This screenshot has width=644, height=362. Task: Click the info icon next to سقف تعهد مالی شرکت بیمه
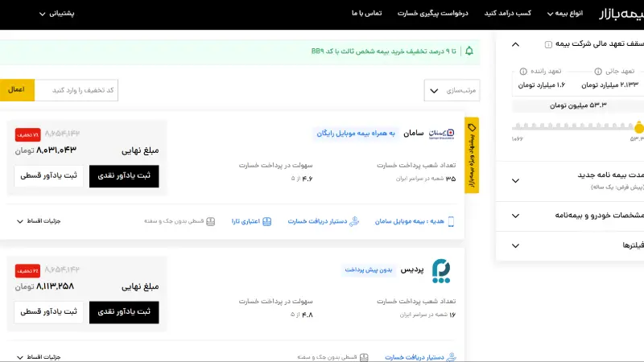(x=548, y=44)
